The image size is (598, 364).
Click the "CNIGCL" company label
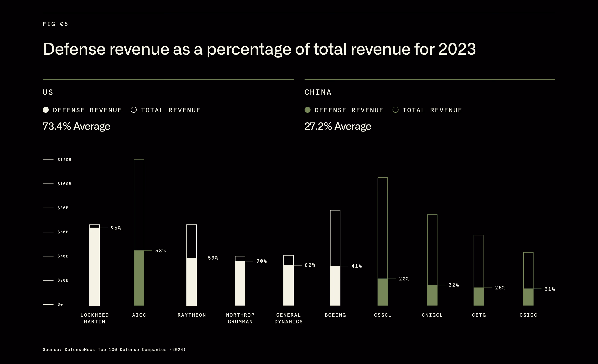(432, 315)
